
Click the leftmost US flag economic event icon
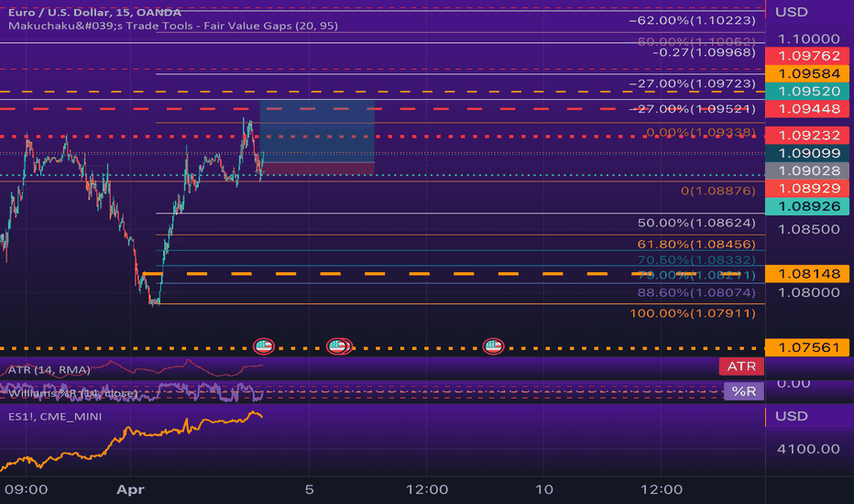click(264, 346)
